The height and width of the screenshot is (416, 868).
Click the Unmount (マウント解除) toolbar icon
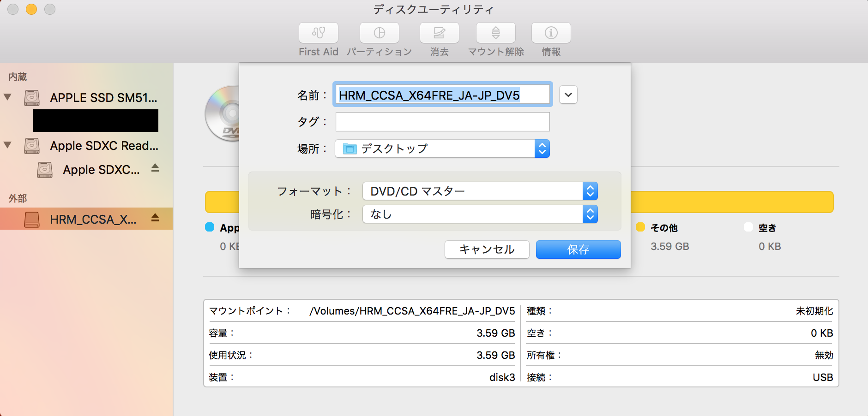[495, 33]
